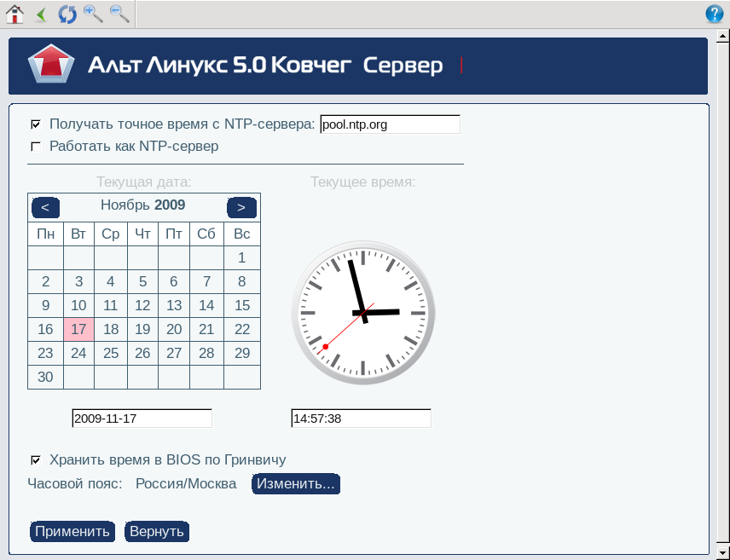The width and height of the screenshot is (730, 560).
Task: Click the time input field 14:57:38
Action: click(x=361, y=419)
